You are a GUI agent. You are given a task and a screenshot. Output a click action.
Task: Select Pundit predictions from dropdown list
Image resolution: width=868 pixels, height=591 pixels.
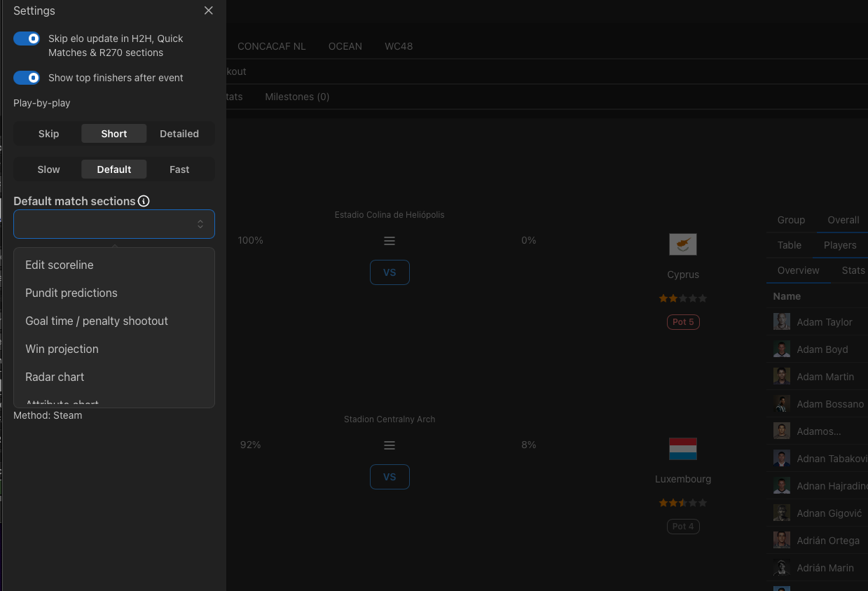(114, 293)
